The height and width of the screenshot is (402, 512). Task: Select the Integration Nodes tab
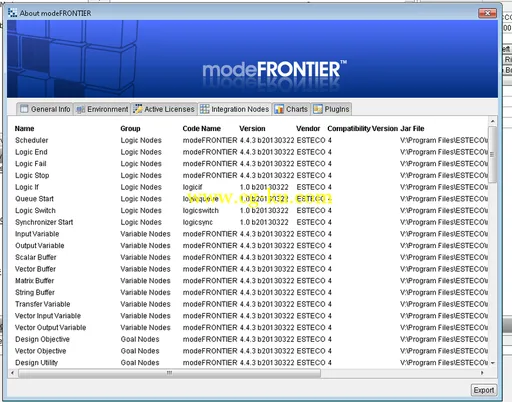[235, 109]
